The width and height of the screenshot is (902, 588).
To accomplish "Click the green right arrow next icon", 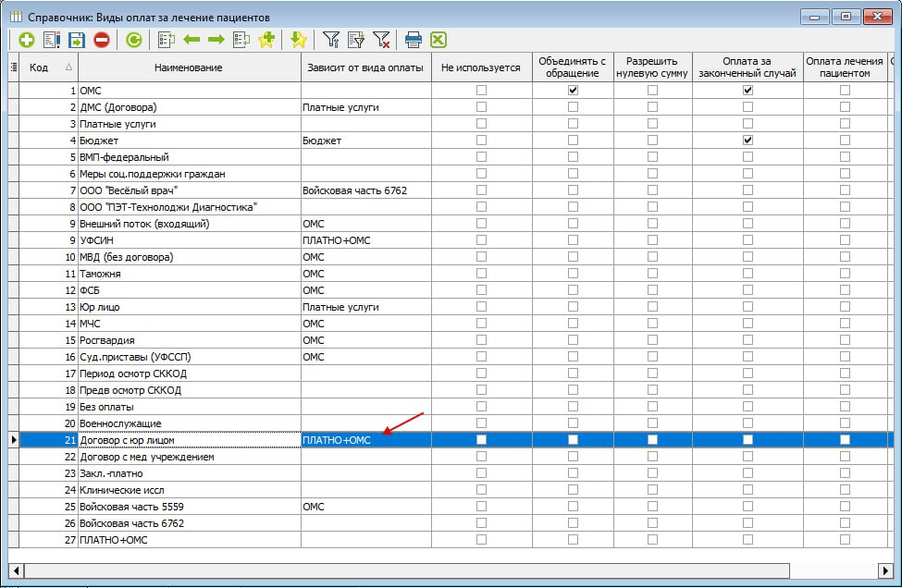I will pos(216,40).
